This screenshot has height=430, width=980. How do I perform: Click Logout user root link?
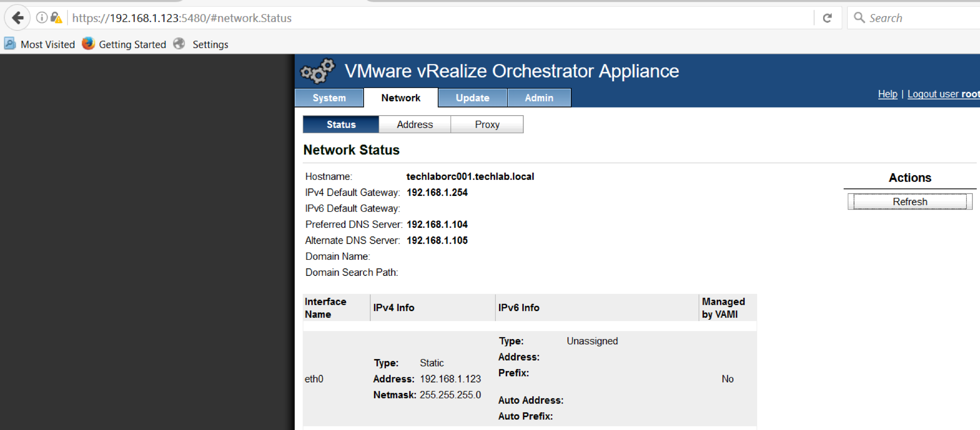[943, 94]
